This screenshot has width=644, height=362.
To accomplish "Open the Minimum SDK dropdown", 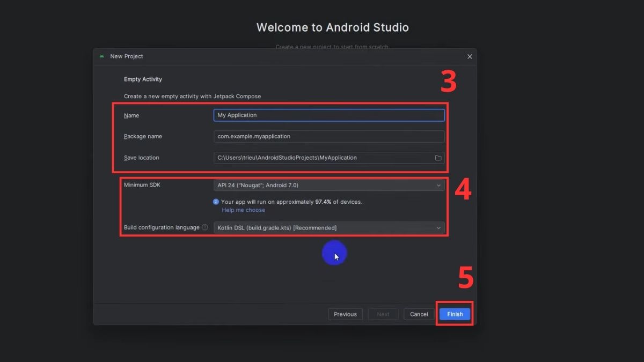I will click(x=329, y=185).
